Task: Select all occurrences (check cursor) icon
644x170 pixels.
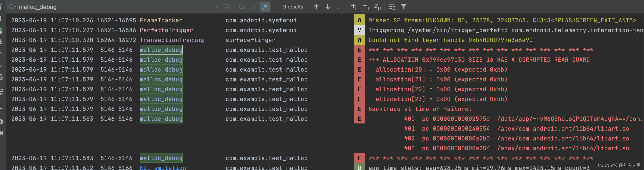Action: [377, 7]
